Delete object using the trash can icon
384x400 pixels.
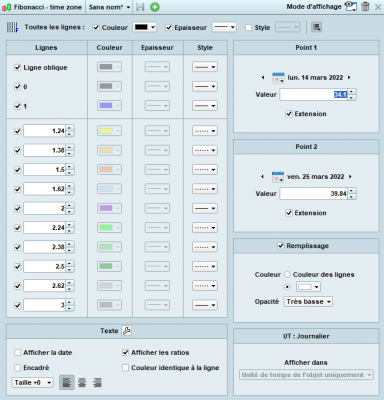[366, 6]
